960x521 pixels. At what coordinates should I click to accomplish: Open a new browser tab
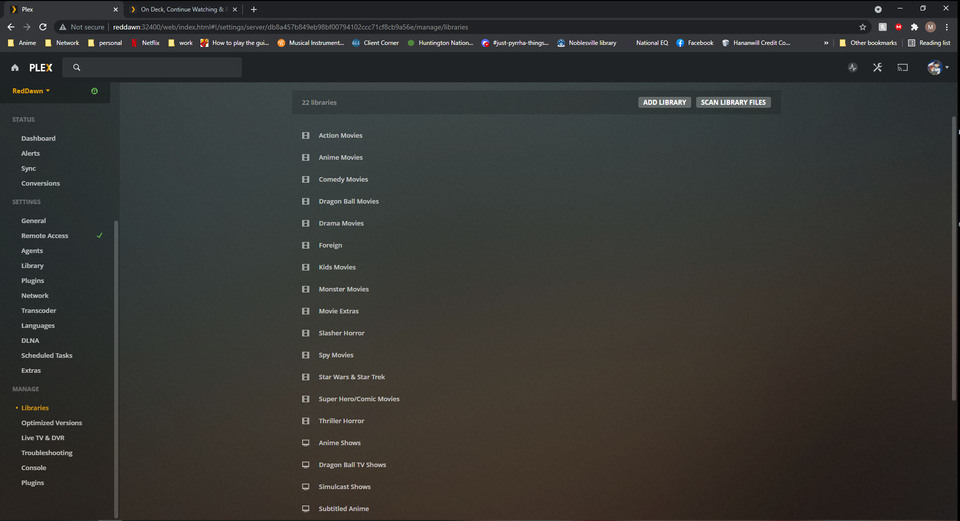click(x=253, y=9)
